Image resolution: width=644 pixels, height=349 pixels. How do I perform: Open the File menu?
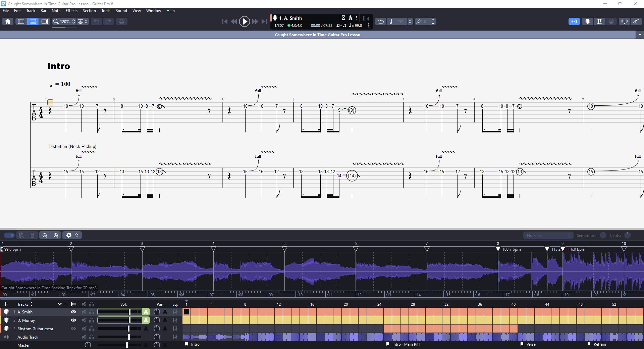coord(6,11)
